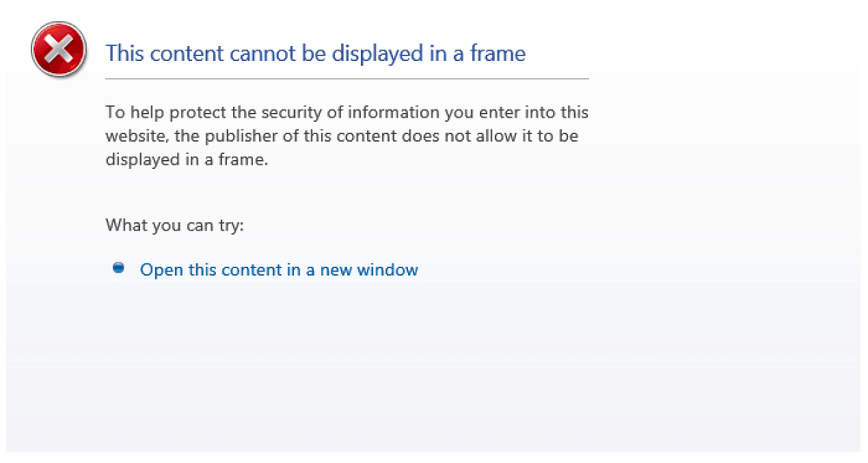
Task: Click the blue bullet before the link
Action: click(118, 268)
